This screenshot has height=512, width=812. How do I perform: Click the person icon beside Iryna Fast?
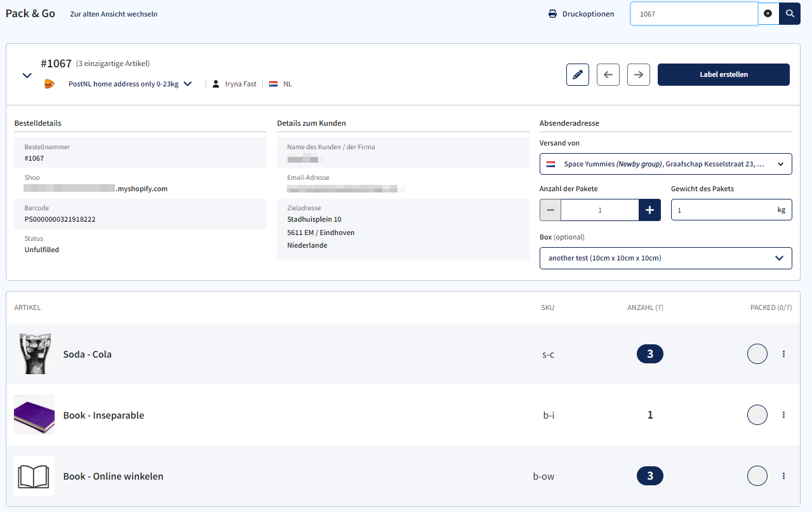coord(216,83)
